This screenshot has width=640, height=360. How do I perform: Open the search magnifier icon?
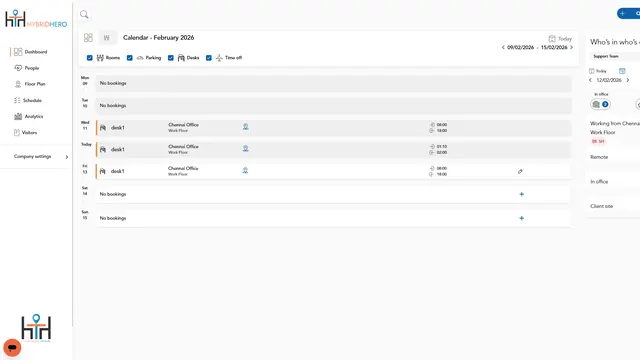(84, 15)
